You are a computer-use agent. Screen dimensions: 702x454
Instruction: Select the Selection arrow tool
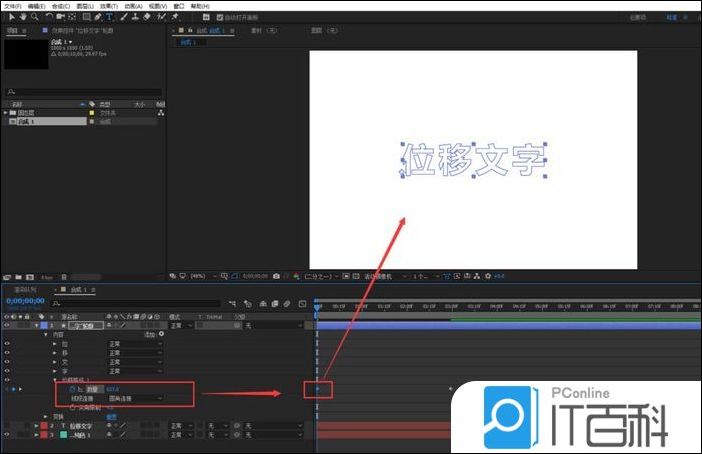8,17
